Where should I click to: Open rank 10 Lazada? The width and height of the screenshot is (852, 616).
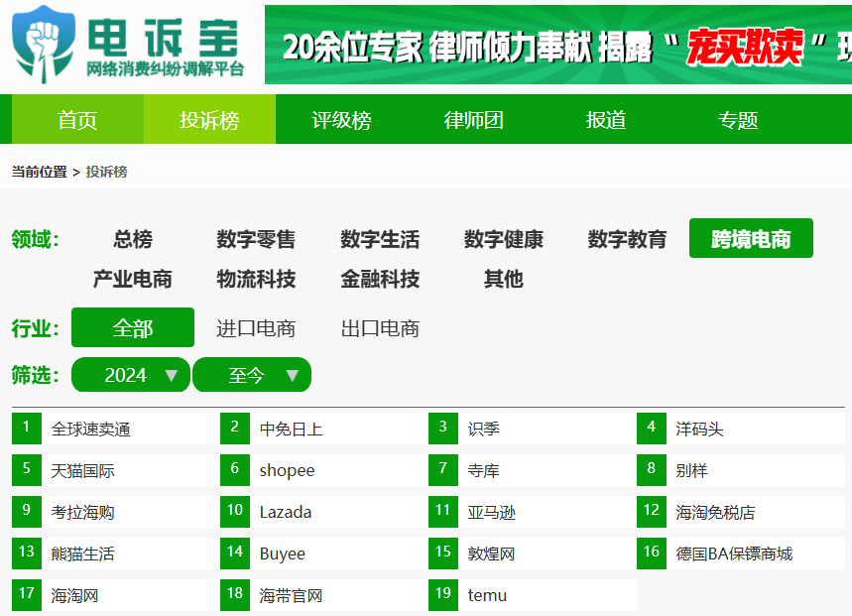point(322,512)
